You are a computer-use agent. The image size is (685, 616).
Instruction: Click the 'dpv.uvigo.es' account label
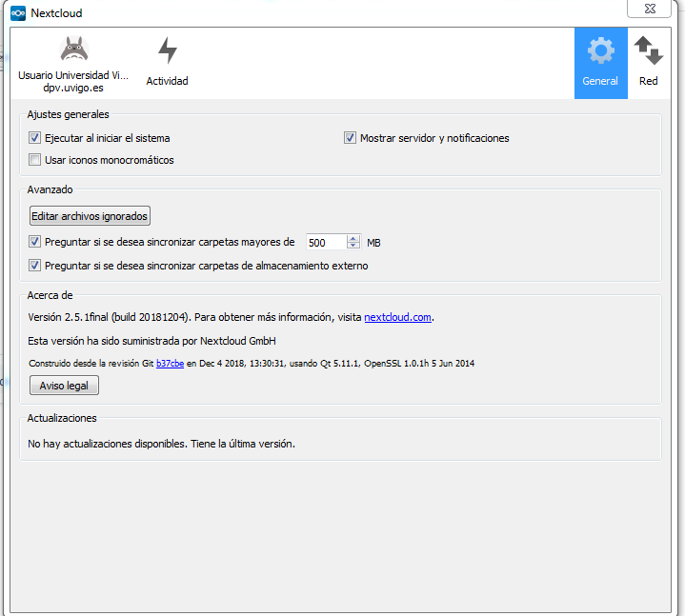click(73, 88)
